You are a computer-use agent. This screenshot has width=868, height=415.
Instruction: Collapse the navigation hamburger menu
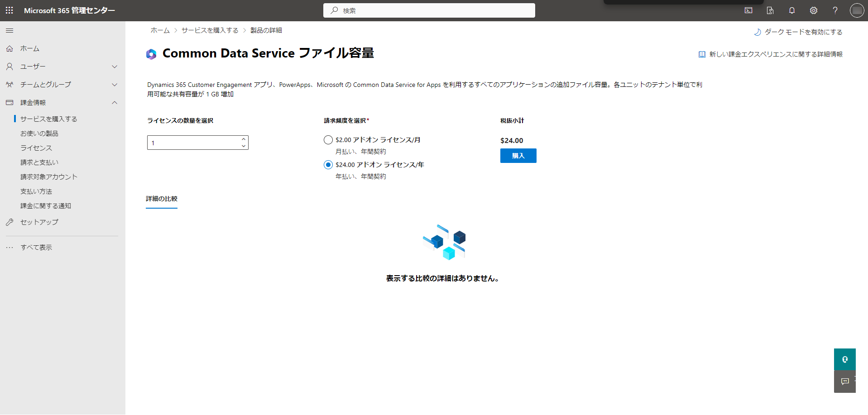click(10, 31)
